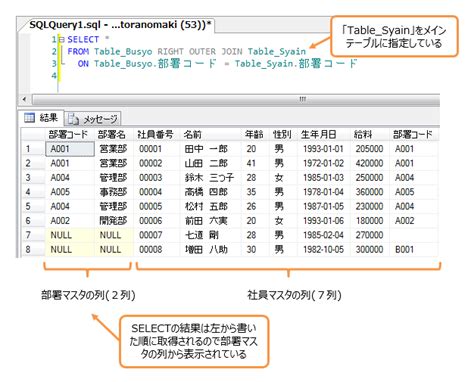Click the name cell 高橋 四郎
This screenshot has width=474, height=382.
[x=211, y=192]
